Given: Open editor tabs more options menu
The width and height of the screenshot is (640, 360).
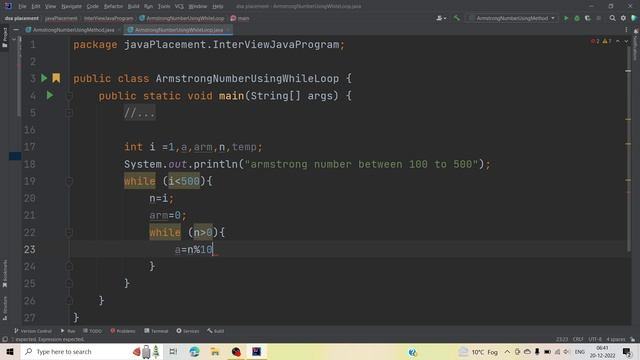Looking at the screenshot, I should [x=626, y=30].
